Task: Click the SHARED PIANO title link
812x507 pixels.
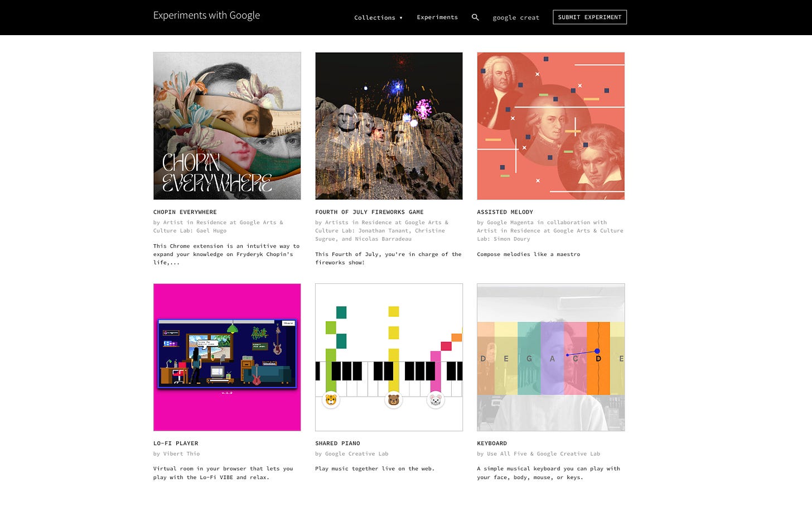Action: 337,443
